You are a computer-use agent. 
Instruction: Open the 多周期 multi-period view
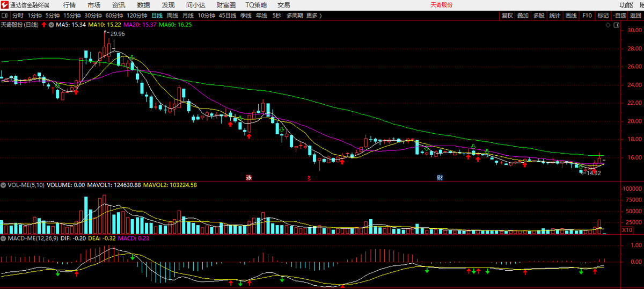295,16
